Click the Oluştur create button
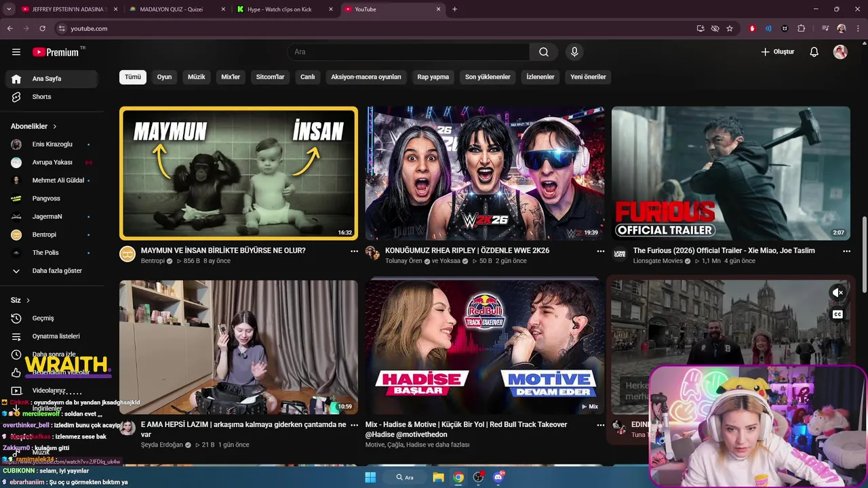The height and width of the screenshot is (488, 868). click(777, 52)
